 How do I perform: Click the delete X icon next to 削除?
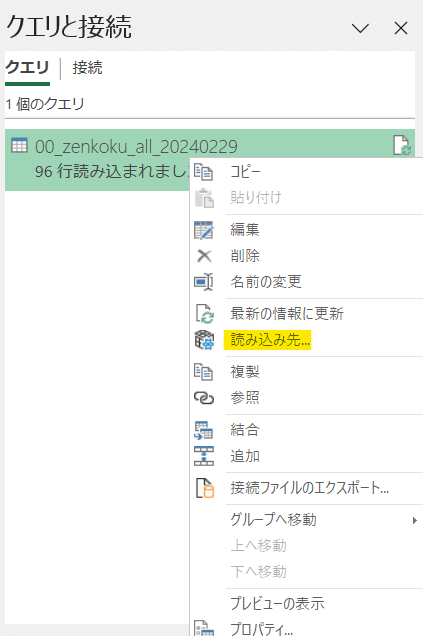[x=204, y=256]
